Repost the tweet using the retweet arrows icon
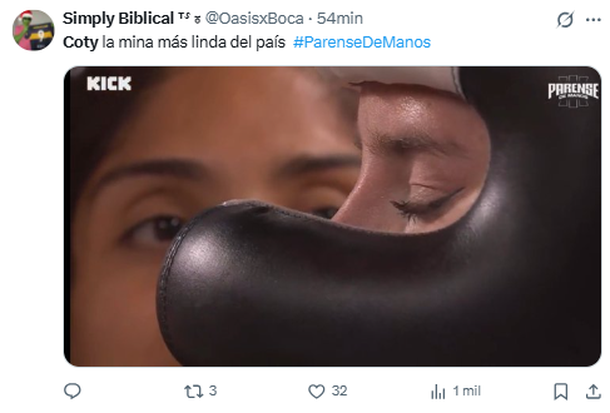This screenshot has width=610, height=413. [194, 391]
